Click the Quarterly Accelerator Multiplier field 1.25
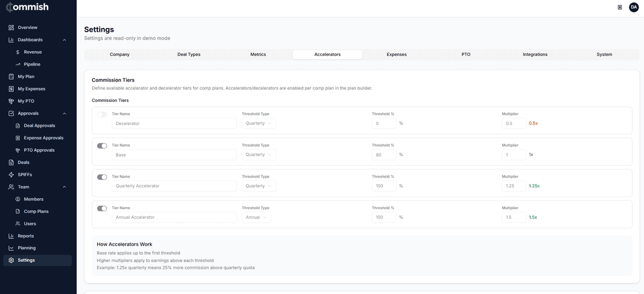Image resolution: width=644 pixels, height=294 pixels. click(514, 186)
